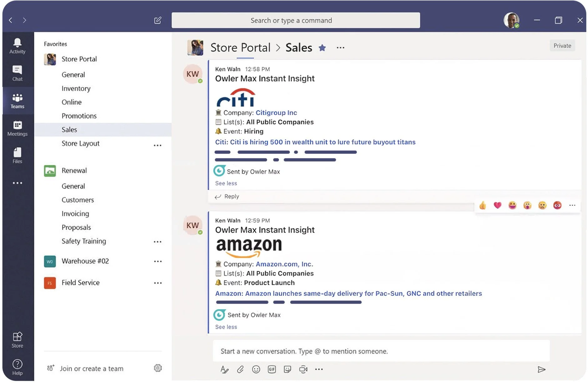Open Warehouse #02 team options menu
Viewport: 588px width, 383px height.
point(158,261)
